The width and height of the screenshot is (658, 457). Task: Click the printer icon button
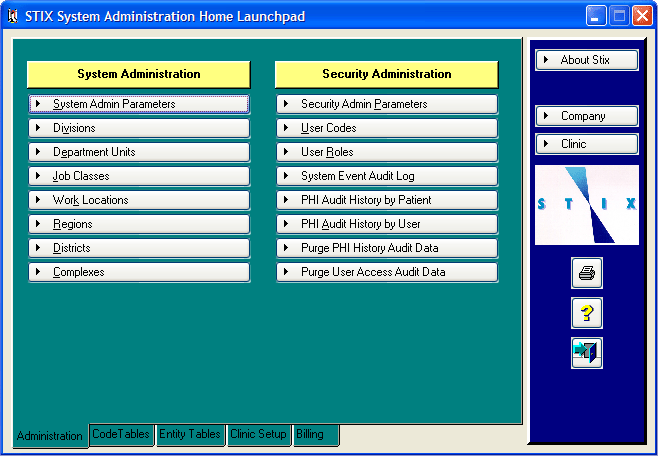(587, 273)
